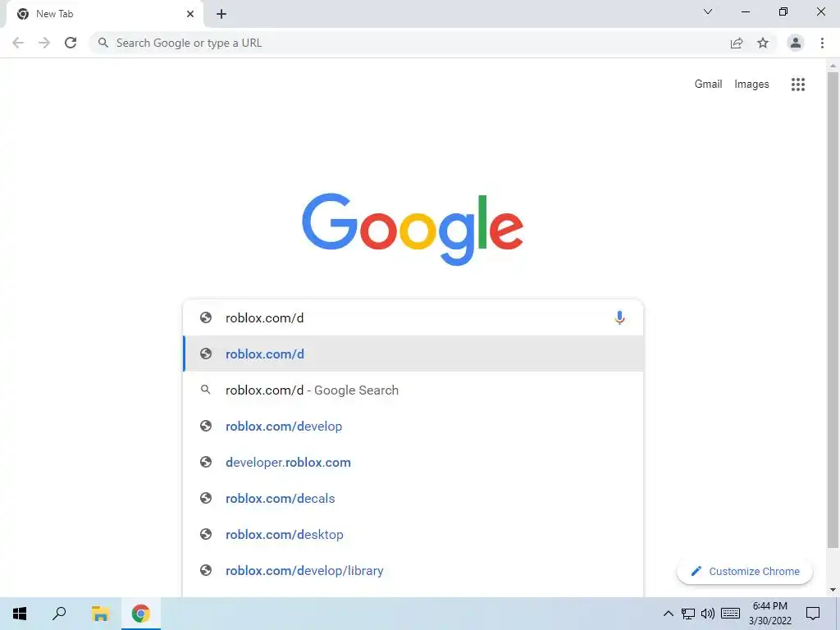Screen dimensions: 840x630
Task: Click the Chrome taskbar icon
Action: pos(140,614)
